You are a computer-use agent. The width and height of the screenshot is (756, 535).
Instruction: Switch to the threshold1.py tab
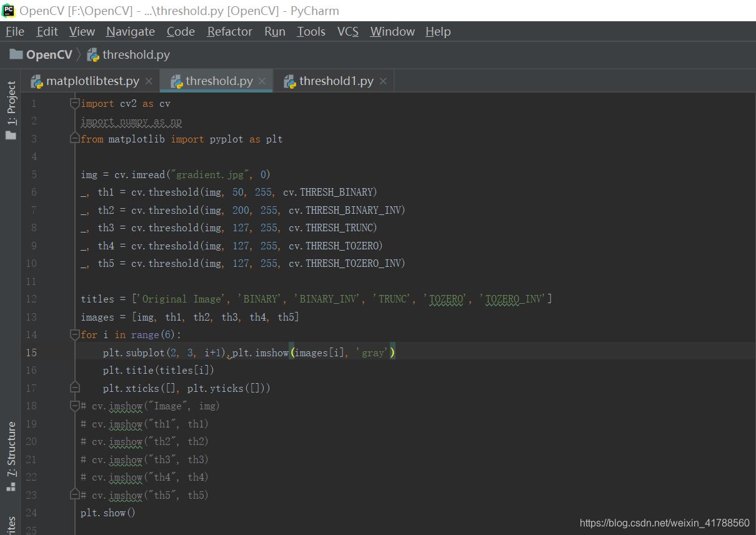coord(336,81)
